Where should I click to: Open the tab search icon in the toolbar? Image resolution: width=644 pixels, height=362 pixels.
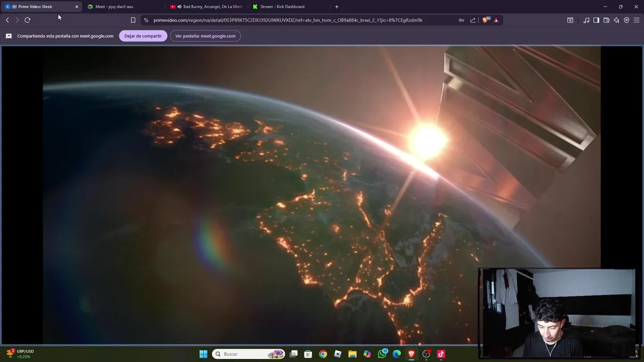pos(570,20)
